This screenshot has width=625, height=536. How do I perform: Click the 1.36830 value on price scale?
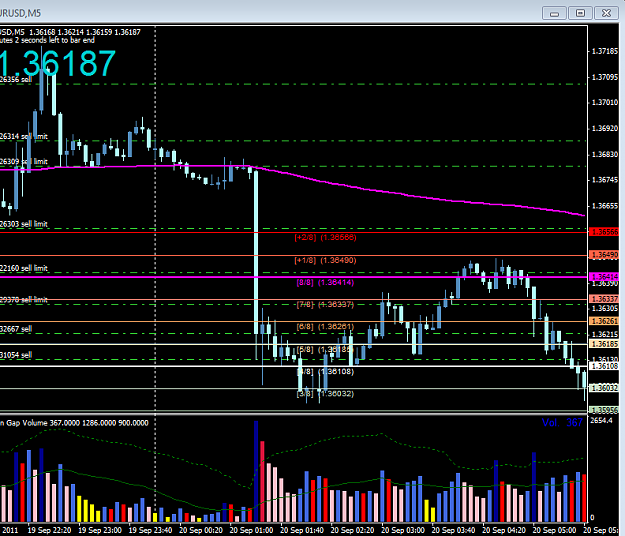coord(605,154)
